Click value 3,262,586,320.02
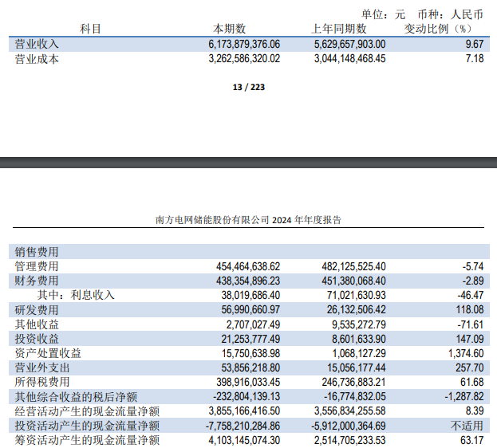The width and height of the screenshot is (497, 448). pyautogui.click(x=244, y=59)
